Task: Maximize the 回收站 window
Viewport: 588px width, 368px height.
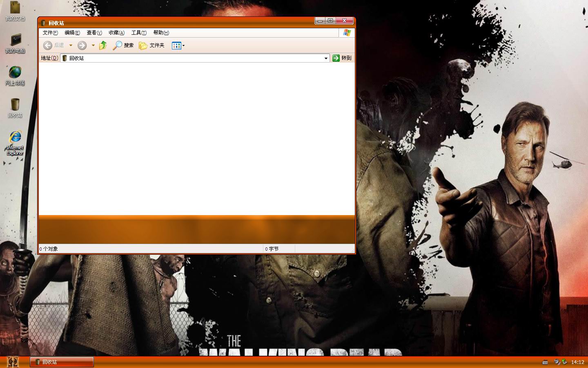Action: (330, 20)
